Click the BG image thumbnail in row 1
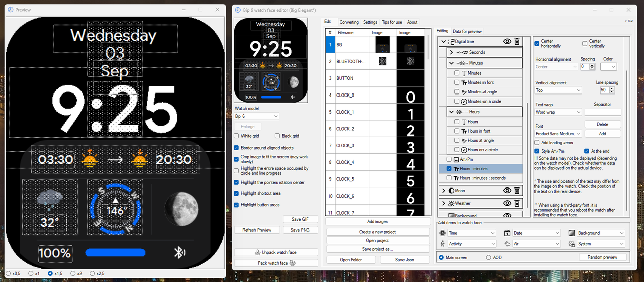 pos(382,45)
